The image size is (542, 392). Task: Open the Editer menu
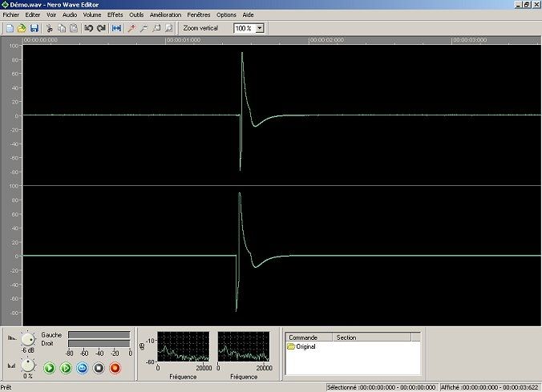33,15
